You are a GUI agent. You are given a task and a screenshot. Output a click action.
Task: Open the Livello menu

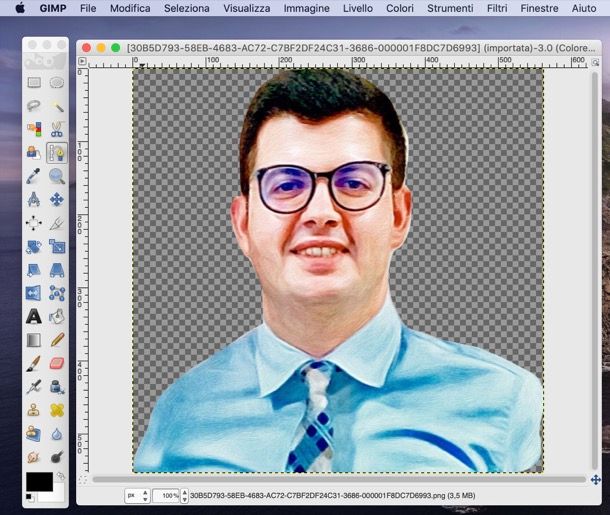pyautogui.click(x=358, y=8)
